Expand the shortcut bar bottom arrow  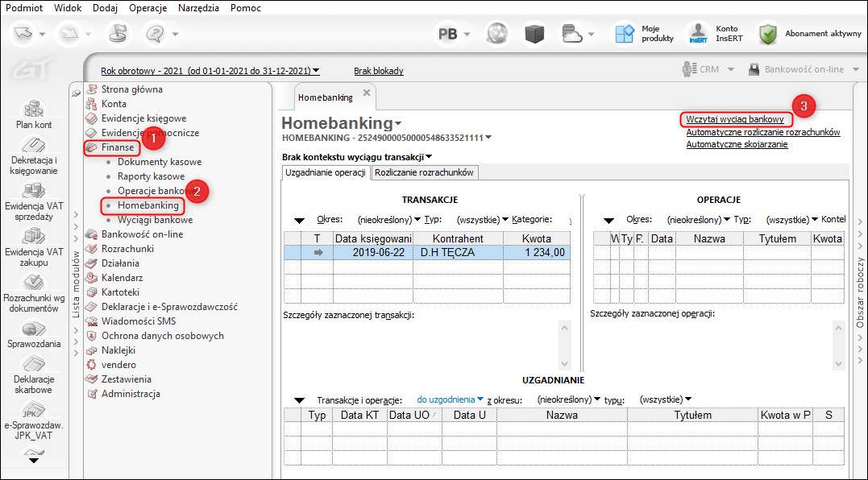[34, 460]
